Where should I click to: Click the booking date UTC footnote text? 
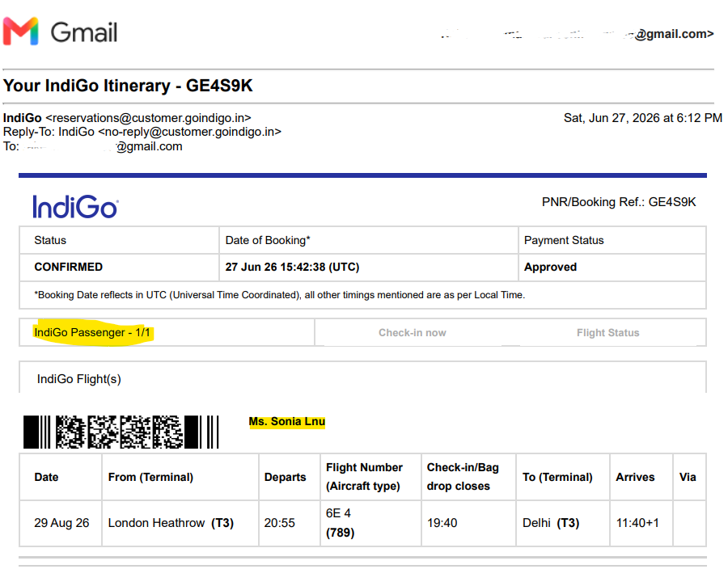(x=280, y=295)
